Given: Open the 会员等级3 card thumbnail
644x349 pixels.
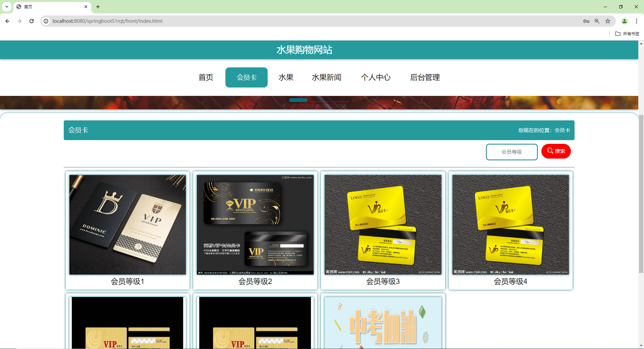Looking at the screenshot, I should coord(383,225).
